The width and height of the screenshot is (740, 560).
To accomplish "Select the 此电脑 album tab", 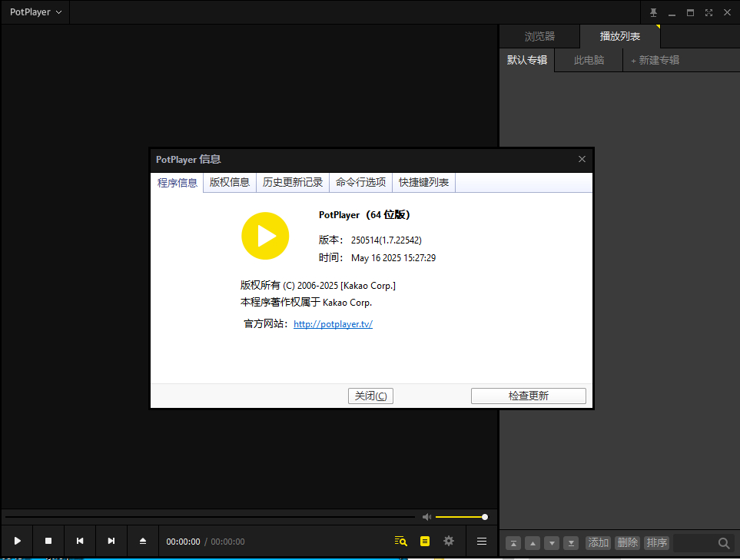I will click(x=589, y=60).
